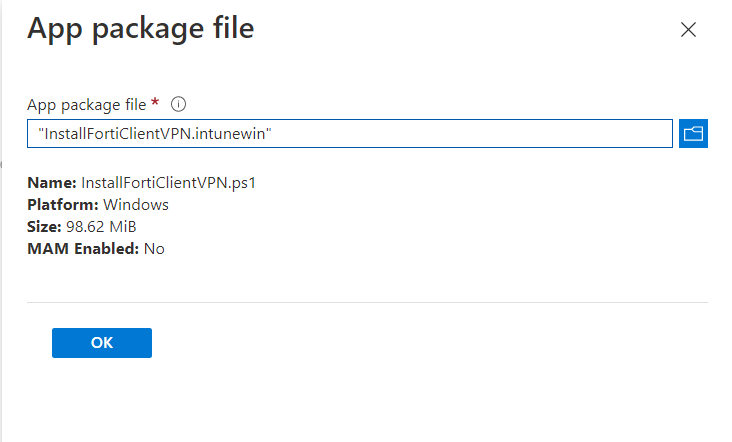Image resolution: width=732 pixels, height=442 pixels.
Task: Click the App package file heading
Action: point(141,29)
